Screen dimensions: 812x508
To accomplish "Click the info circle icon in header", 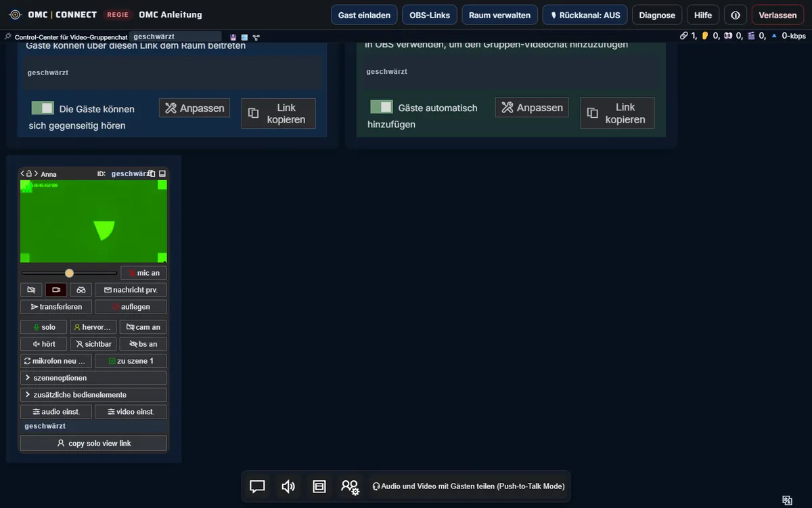I will (736, 15).
